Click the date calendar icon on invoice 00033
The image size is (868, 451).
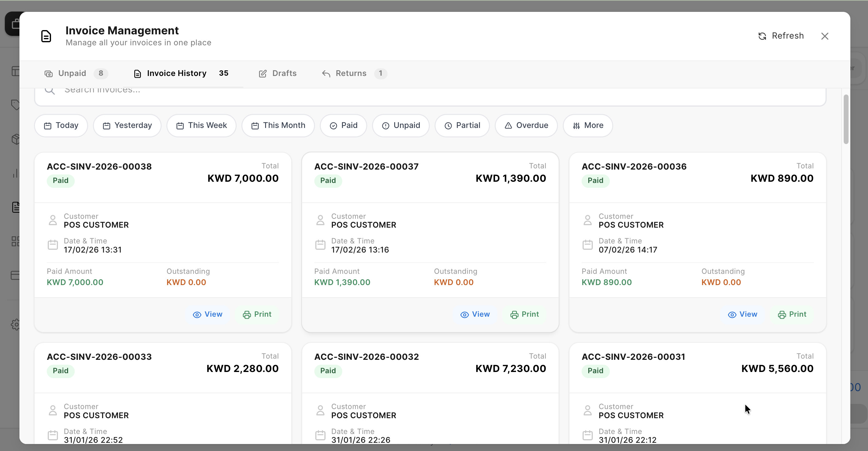[53, 435]
